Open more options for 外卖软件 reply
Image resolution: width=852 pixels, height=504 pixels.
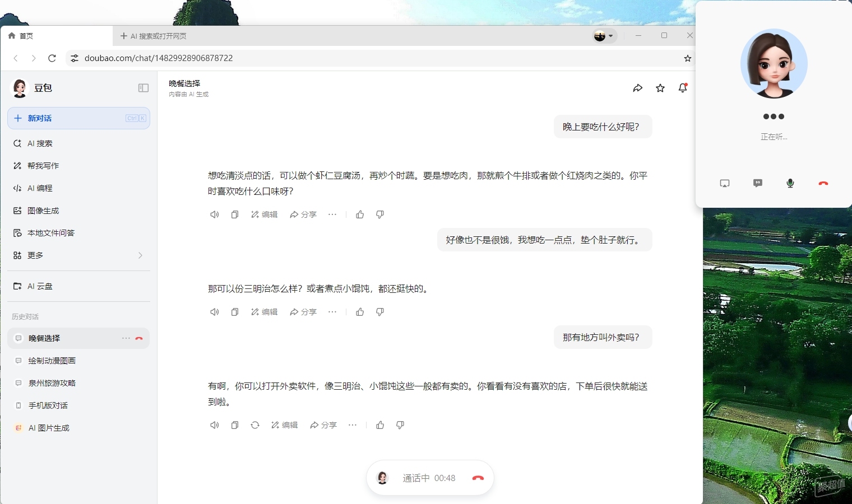coord(353,425)
